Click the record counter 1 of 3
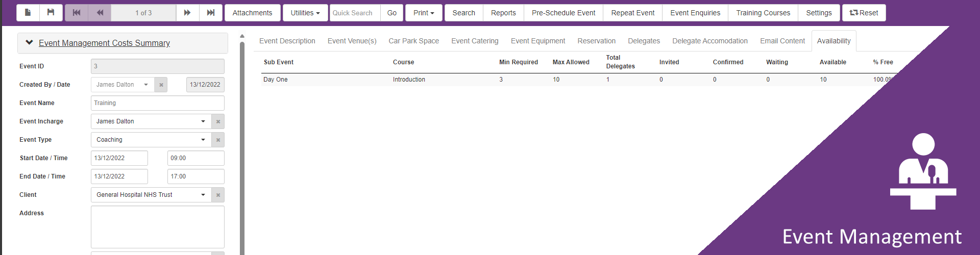The image size is (980, 255). (143, 13)
